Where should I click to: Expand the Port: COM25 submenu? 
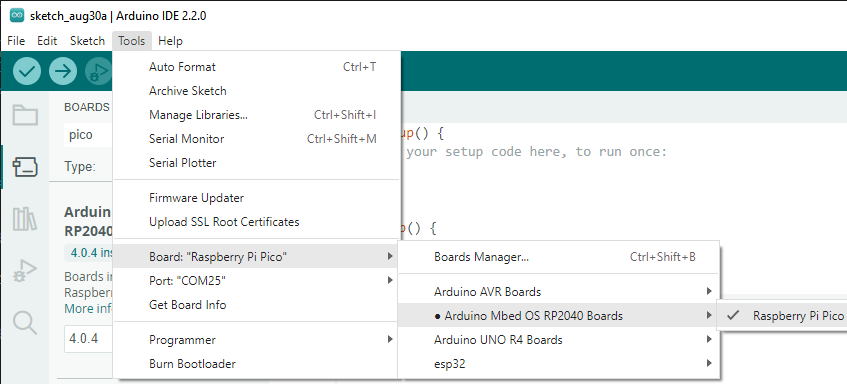257,280
